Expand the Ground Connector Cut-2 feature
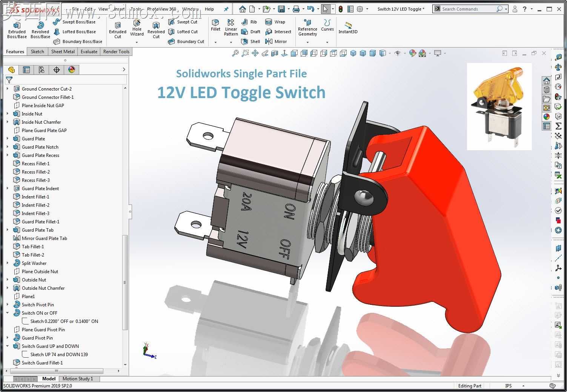 [x=8, y=89]
